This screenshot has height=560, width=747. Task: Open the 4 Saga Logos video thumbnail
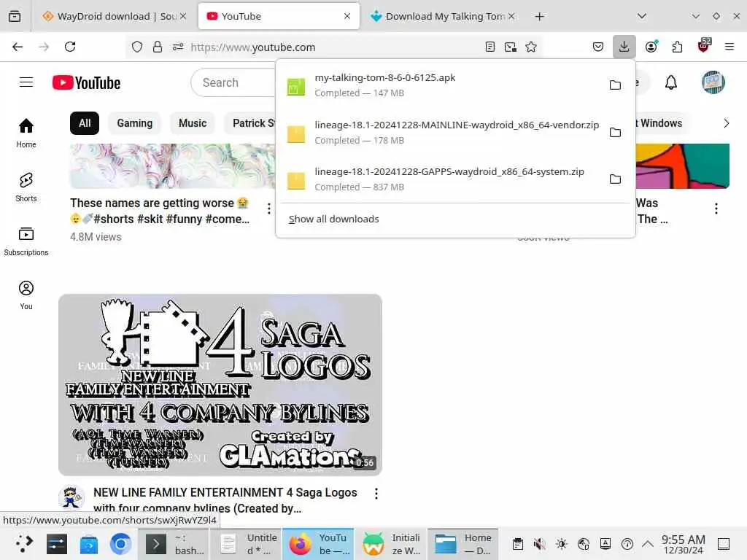pos(220,385)
